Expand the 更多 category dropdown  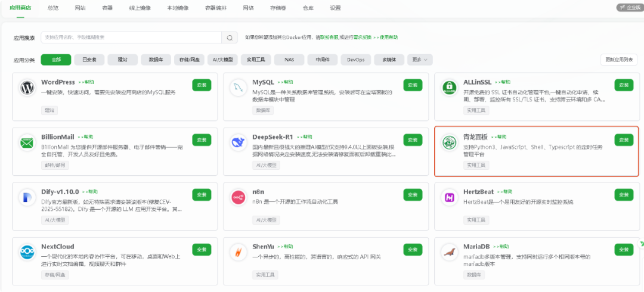pos(420,60)
